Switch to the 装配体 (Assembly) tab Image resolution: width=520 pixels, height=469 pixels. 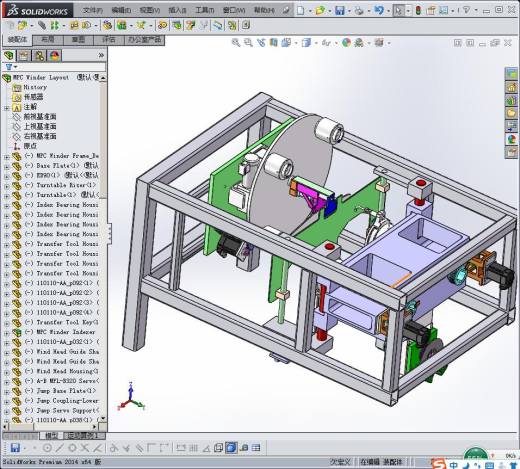(17, 40)
